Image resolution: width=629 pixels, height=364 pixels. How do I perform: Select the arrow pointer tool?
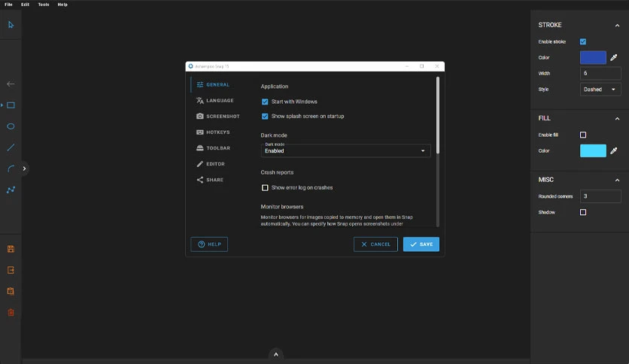pyautogui.click(x=11, y=25)
